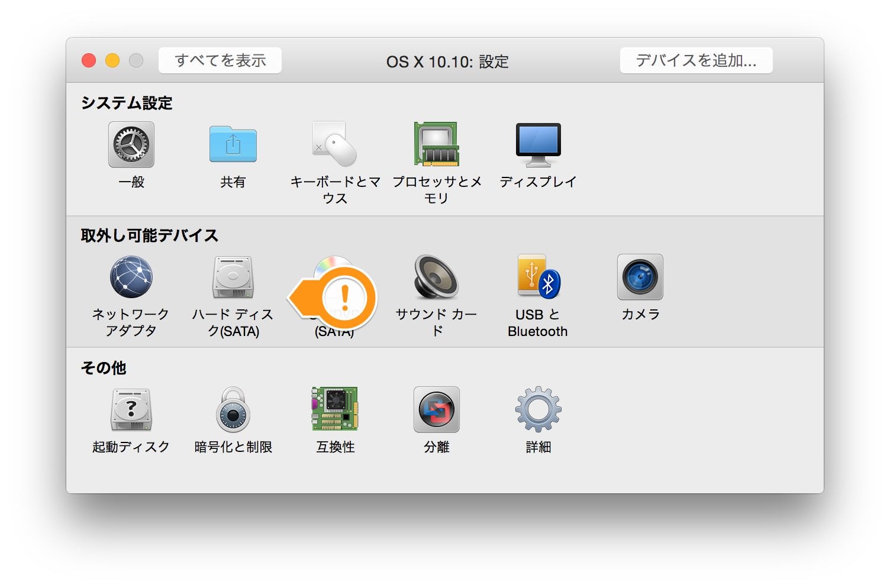The width and height of the screenshot is (890, 588).
Task: Minimize the settings window
Action: tap(112, 60)
